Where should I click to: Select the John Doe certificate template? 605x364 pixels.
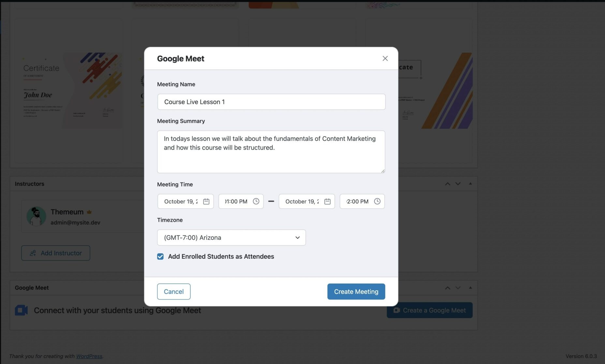68,91
